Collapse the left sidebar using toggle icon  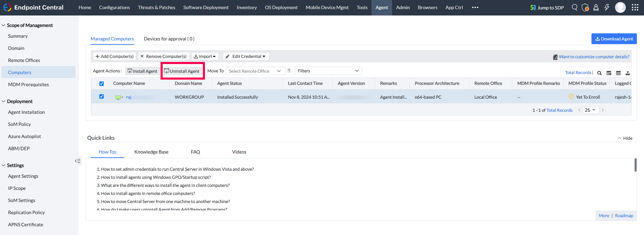click(x=77, y=161)
